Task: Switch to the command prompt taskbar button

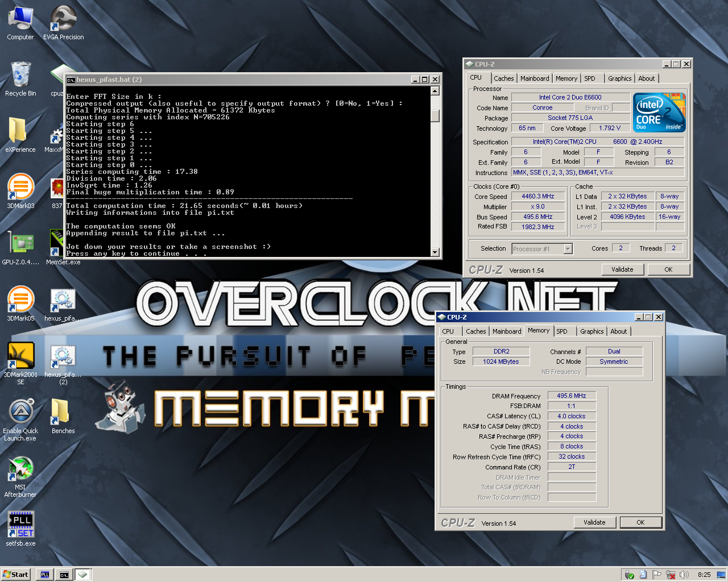Action: (64, 575)
